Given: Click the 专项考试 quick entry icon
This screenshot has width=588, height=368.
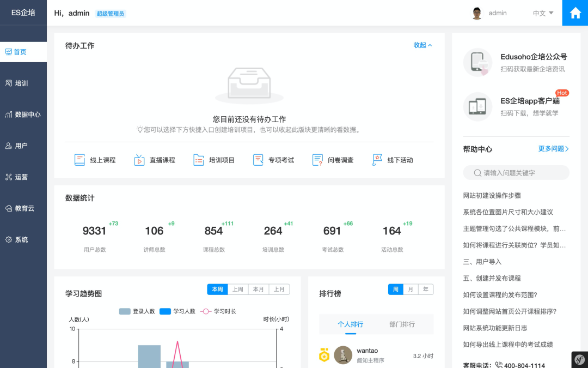Looking at the screenshot, I should pyautogui.click(x=258, y=160).
